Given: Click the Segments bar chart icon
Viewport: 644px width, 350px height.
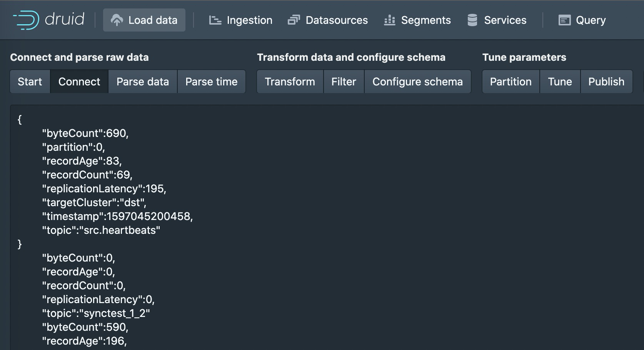Looking at the screenshot, I should pos(390,20).
